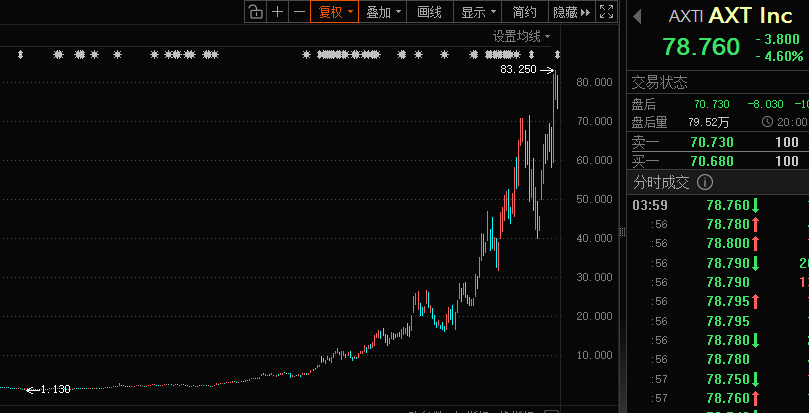
Task: Click the first star event marker on the left
Action: coord(58,55)
